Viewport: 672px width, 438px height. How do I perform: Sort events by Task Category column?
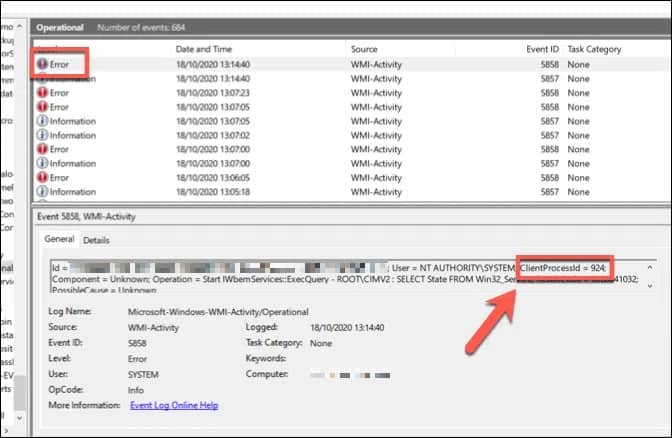tap(594, 49)
